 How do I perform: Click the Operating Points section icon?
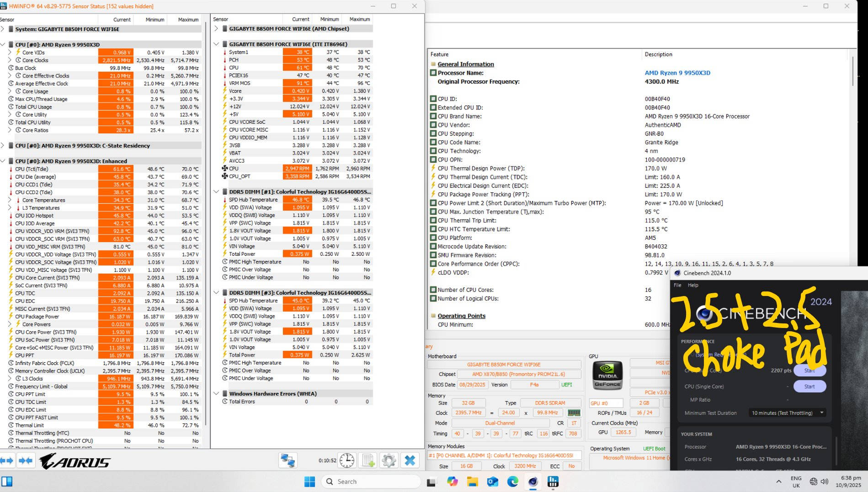433,316
